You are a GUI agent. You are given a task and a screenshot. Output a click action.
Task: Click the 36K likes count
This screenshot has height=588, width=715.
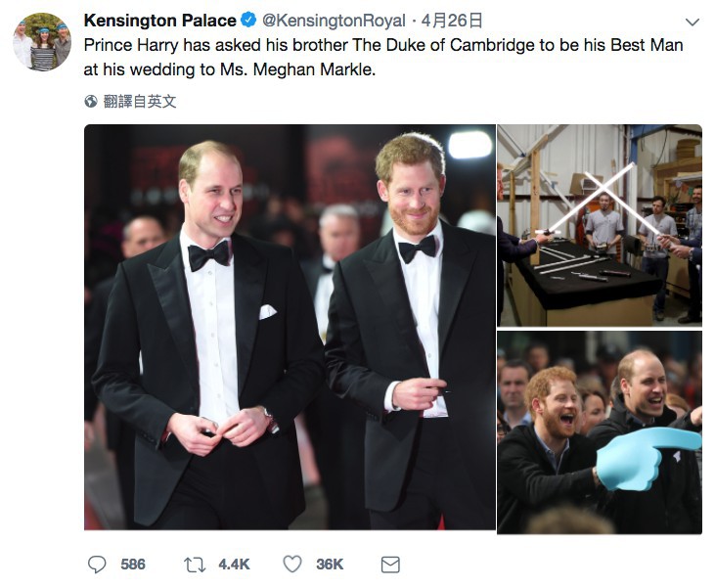[330, 565]
